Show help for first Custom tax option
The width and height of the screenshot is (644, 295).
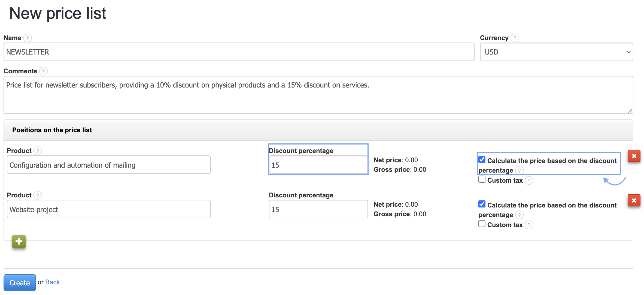(x=529, y=180)
